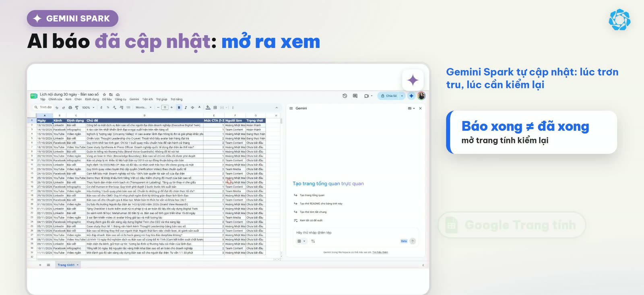644x295 pixels.
Task: Click the Redo arrow in the Sheets toolbar
Action: (64, 108)
